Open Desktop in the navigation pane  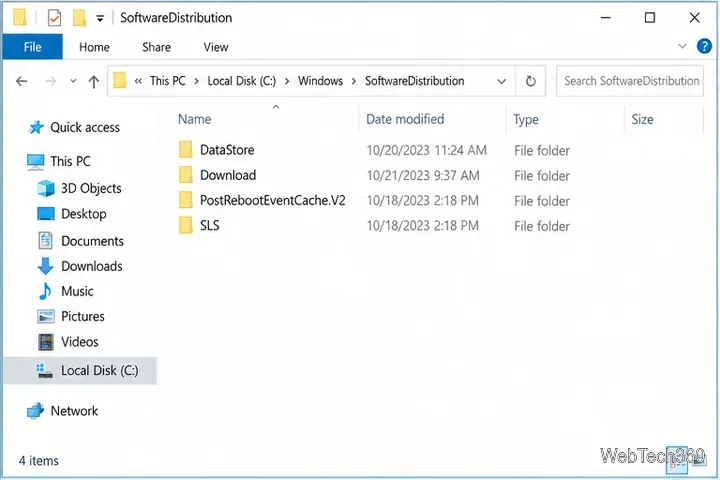(x=84, y=214)
